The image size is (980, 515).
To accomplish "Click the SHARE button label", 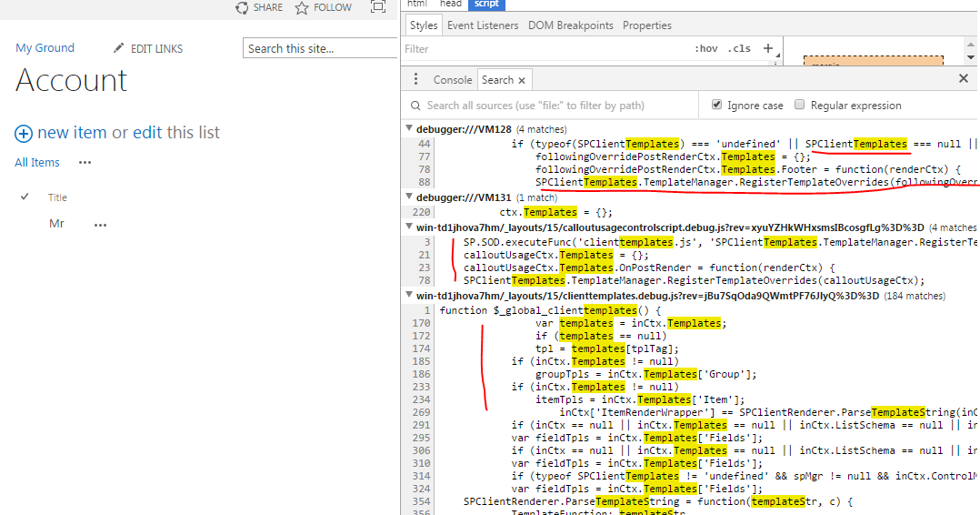I will (x=268, y=7).
